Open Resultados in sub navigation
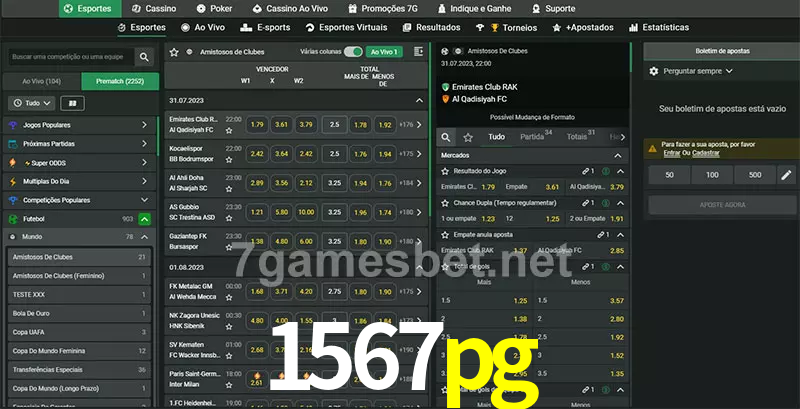The width and height of the screenshot is (800, 409). 432,28
